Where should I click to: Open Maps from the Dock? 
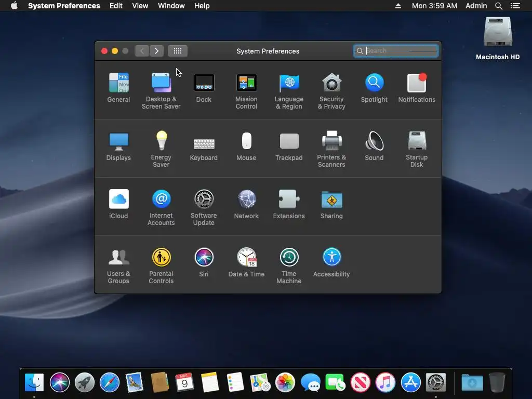[260, 382]
